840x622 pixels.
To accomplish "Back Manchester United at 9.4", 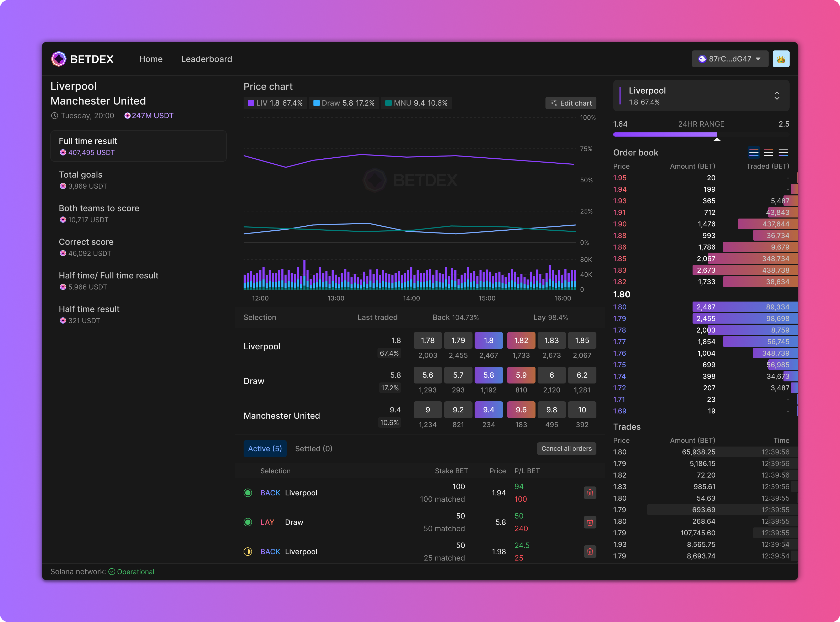I will pyautogui.click(x=489, y=410).
